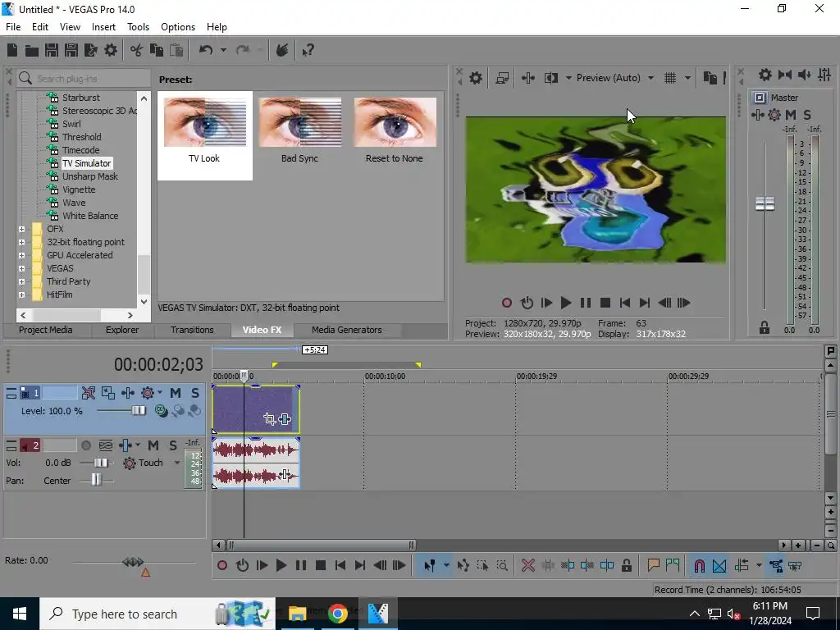Mute video track 1
The height and width of the screenshot is (630, 840).
(176, 393)
